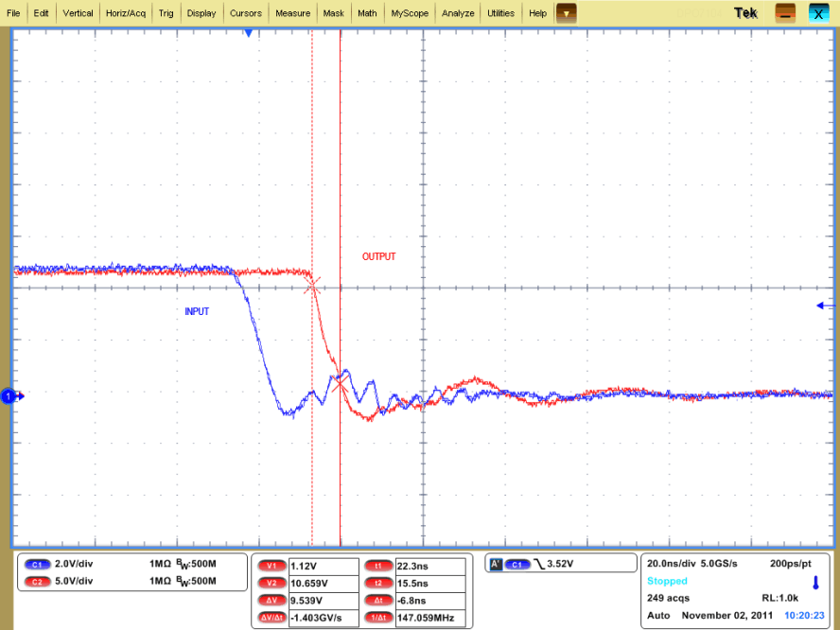840x630 pixels.
Task: Select the V1 cursor readout badge
Action: tap(271, 566)
